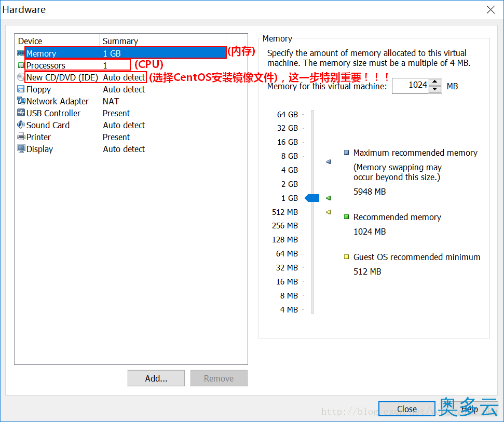Image resolution: width=504 pixels, height=422 pixels.
Task: Click the 64 GB scale label
Action: [288, 114]
